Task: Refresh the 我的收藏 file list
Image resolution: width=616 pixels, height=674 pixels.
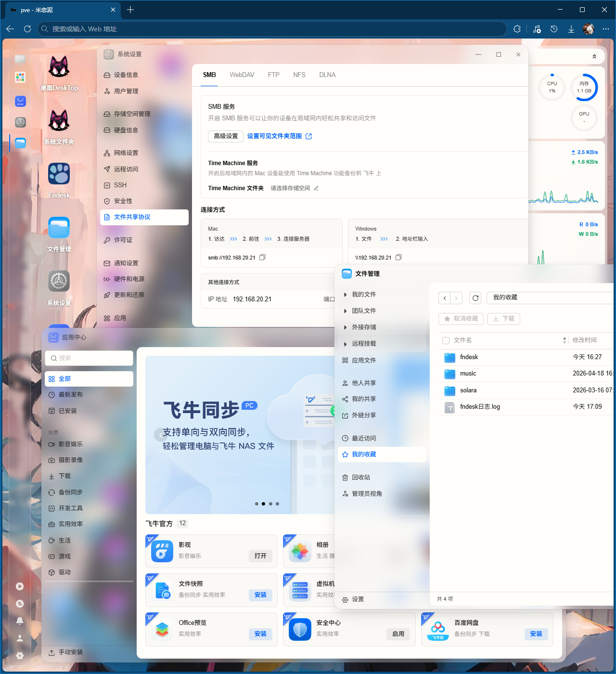Action: [x=475, y=298]
